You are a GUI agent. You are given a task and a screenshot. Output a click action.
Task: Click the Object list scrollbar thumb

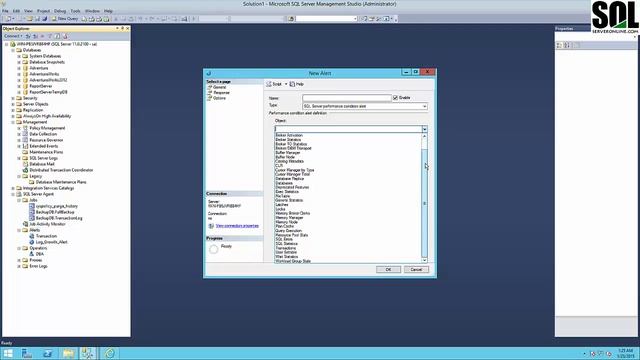tap(424, 203)
